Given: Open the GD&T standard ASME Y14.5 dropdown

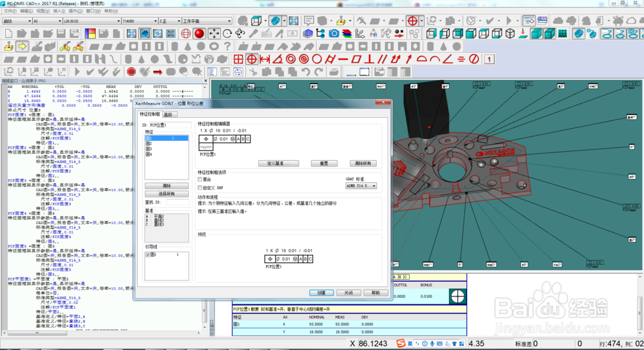Looking at the screenshot, I should click(x=361, y=186).
